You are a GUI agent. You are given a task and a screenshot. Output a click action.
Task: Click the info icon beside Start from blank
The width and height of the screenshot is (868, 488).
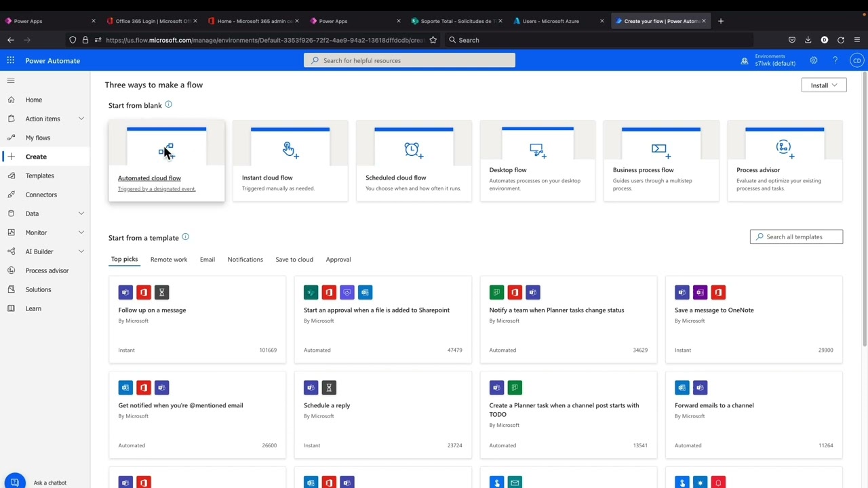pos(168,104)
